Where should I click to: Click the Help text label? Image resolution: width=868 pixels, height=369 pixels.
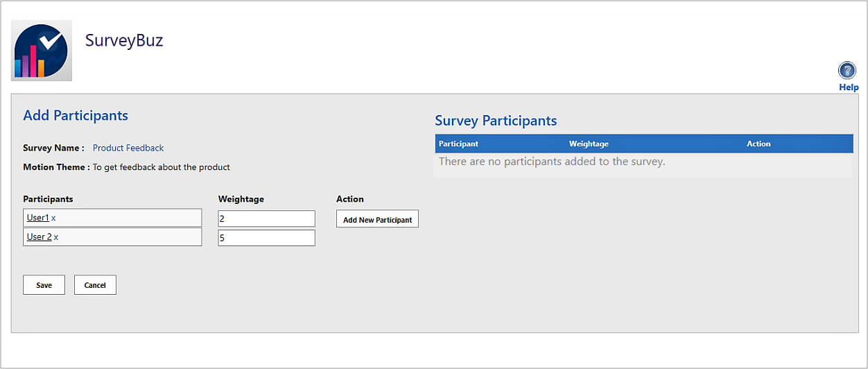pos(849,88)
